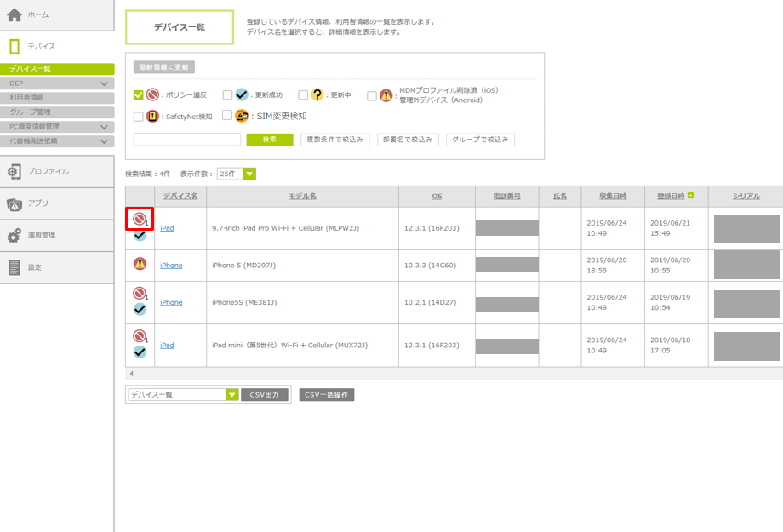
Task: Uncheck the policy violation filter checkbox
Action: (139, 95)
